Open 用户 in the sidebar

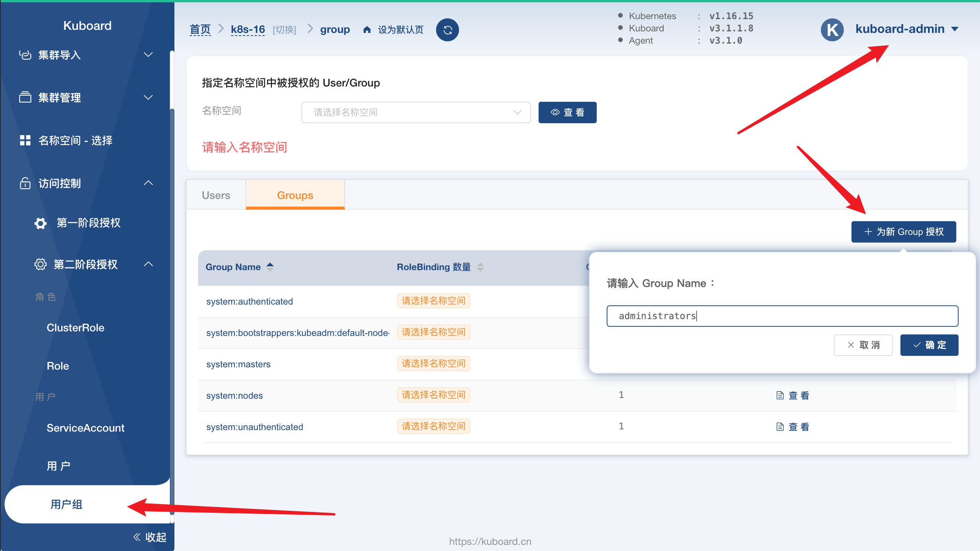(x=59, y=466)
